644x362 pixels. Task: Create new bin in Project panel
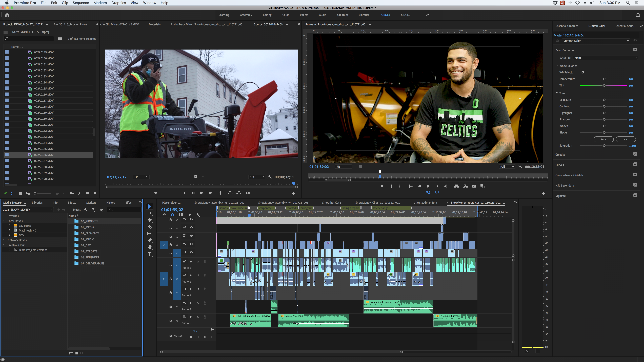point(87,193)
